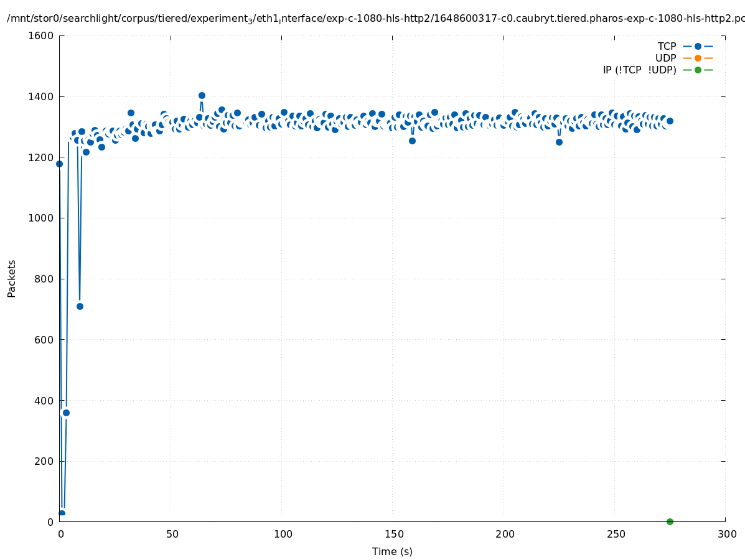Viewport: 745px width, 560px height.
Task: Toggle the IP (!TCP !UDP) legend label
Action: coord(639,70)
